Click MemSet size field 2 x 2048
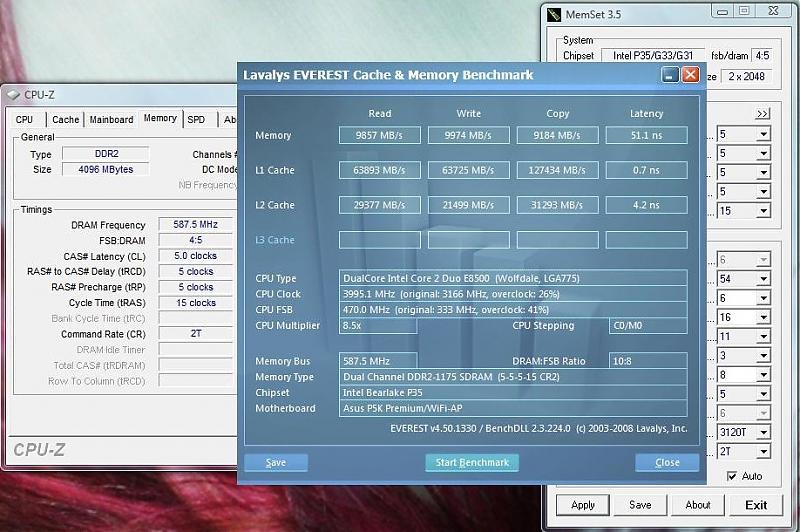 click(746, 77)
